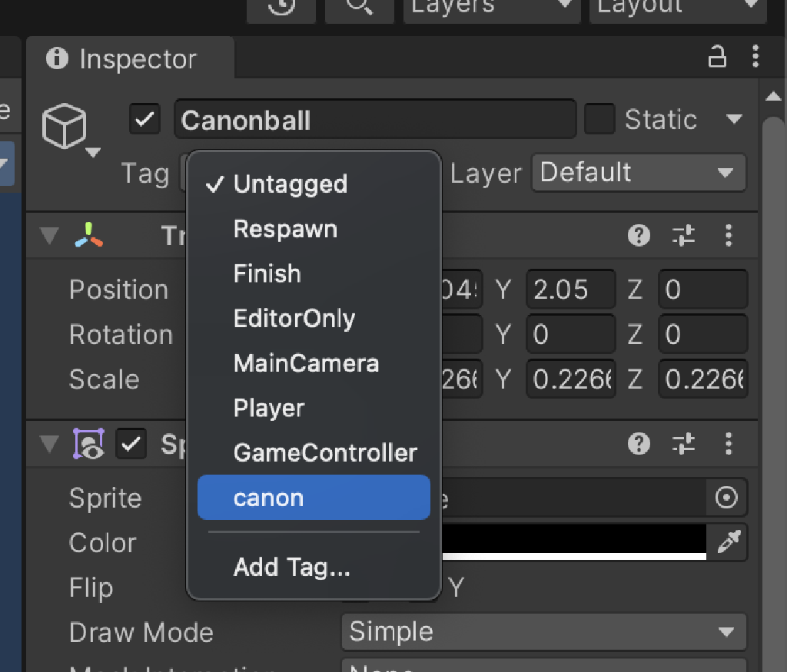The image size is (787, 672).
Task: Click Add Tag in the tag menu
Action: point(292,567)
